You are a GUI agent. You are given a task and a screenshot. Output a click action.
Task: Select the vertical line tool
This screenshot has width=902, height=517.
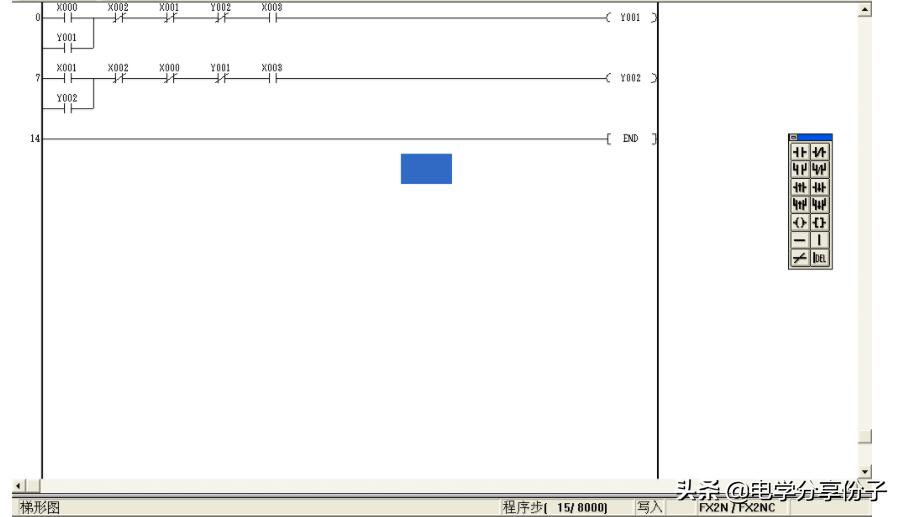pos(819,240)
